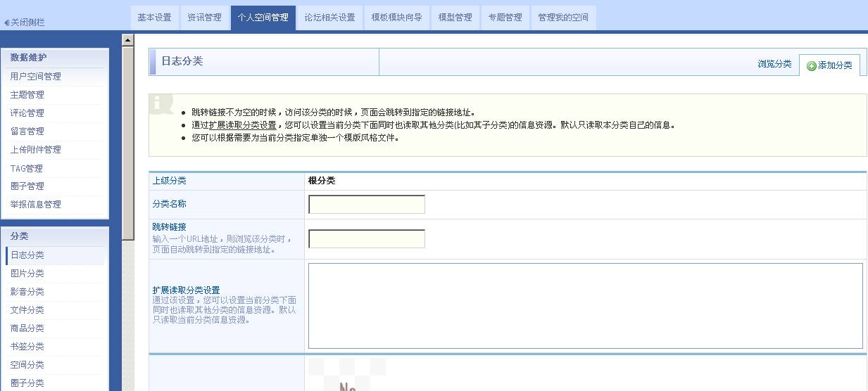Go to 圈子管理 in the sidebar
The height and width of the screenshot is (391, 868).
tap(27, 186)
